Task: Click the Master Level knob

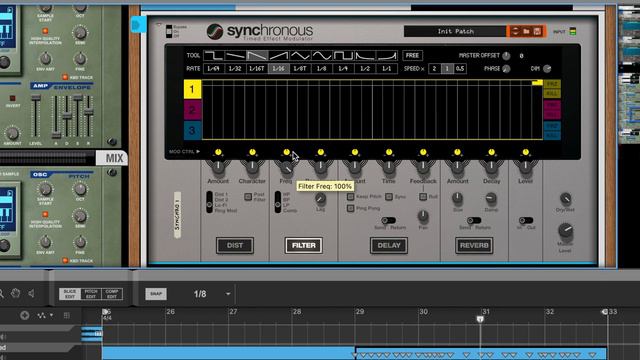Action: [565, 231]
